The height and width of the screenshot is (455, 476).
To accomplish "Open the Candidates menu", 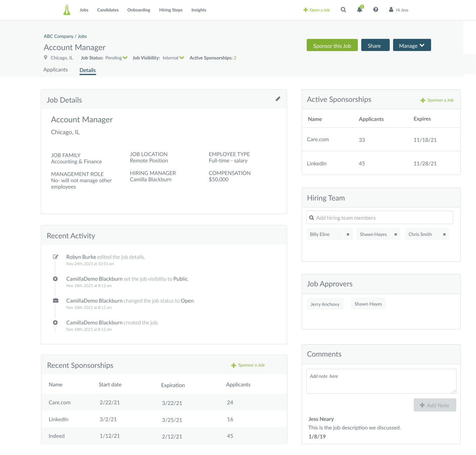I will pos(108,10).
